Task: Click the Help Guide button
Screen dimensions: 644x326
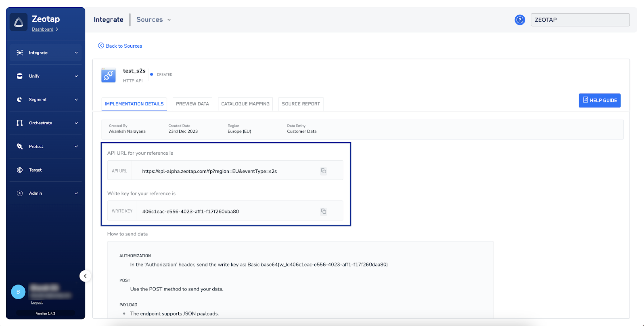Action: coord(599,100)
